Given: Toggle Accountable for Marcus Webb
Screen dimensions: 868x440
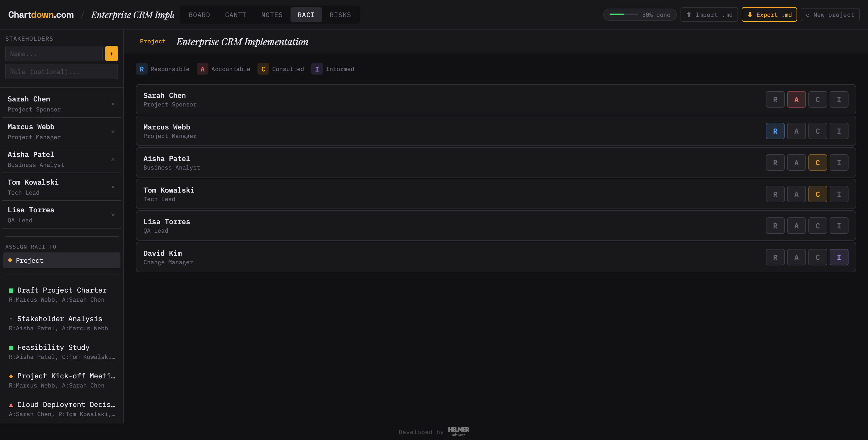Looking at the screenshot, I should coord(796,131).
